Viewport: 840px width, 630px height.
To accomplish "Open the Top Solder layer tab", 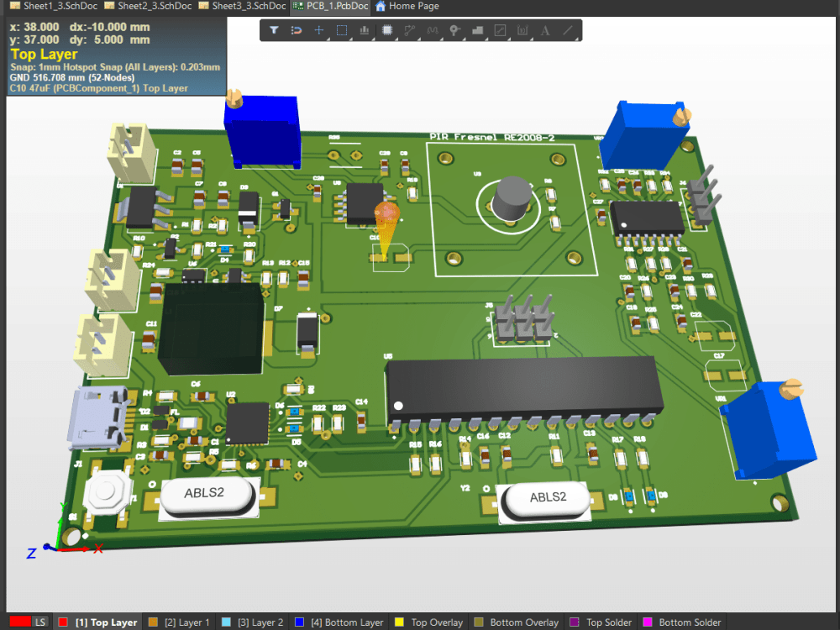I will pyautogui.click(x=601, y=622).
